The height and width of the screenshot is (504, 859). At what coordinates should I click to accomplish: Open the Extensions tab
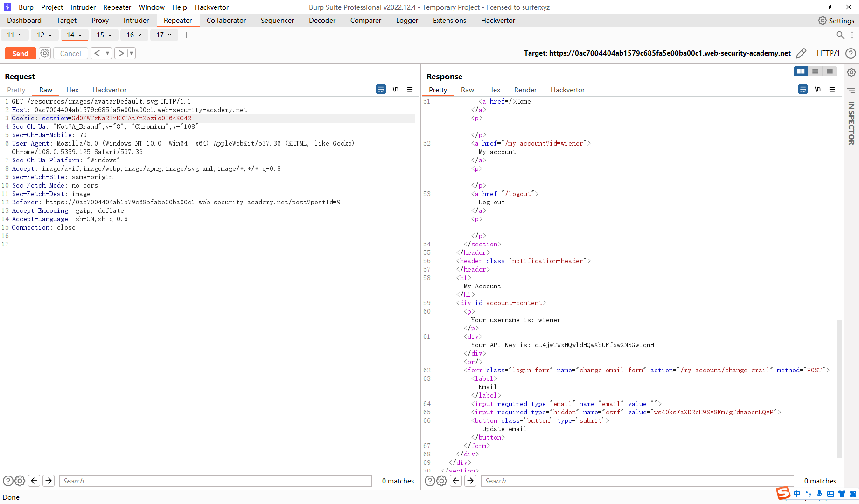[x=449, y=21]
